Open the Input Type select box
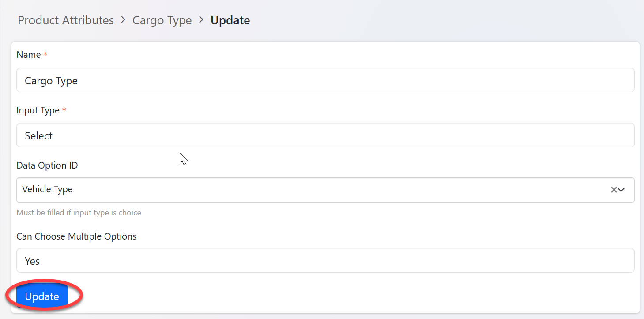644x319 pixels. pos(325,135)
